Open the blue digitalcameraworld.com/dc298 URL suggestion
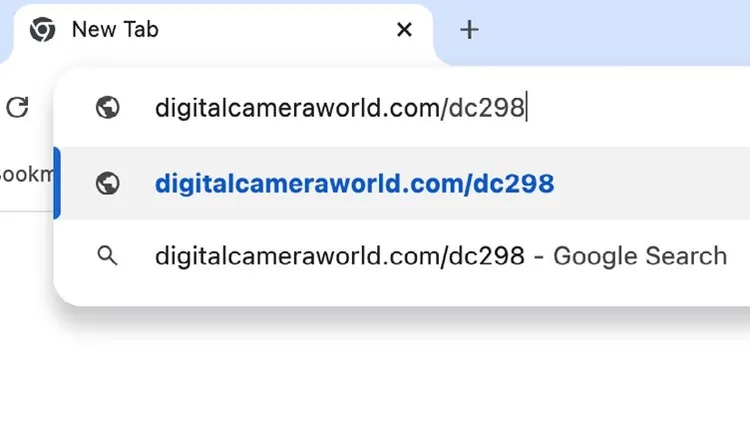Viewport: 750px width, 421px height. [354, 183]
